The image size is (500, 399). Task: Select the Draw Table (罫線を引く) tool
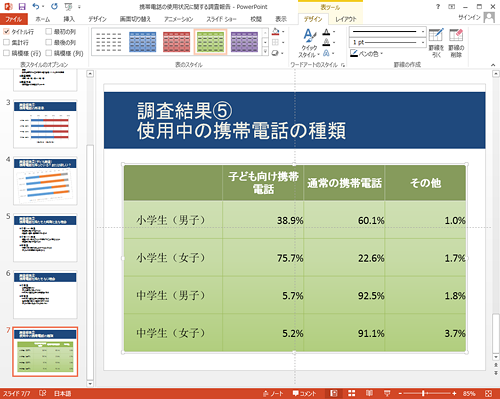pos(436,43)
